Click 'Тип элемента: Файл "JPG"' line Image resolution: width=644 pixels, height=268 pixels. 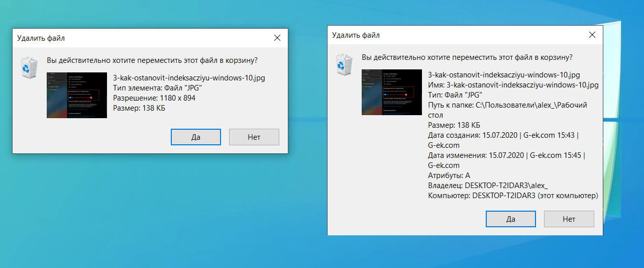158,88
